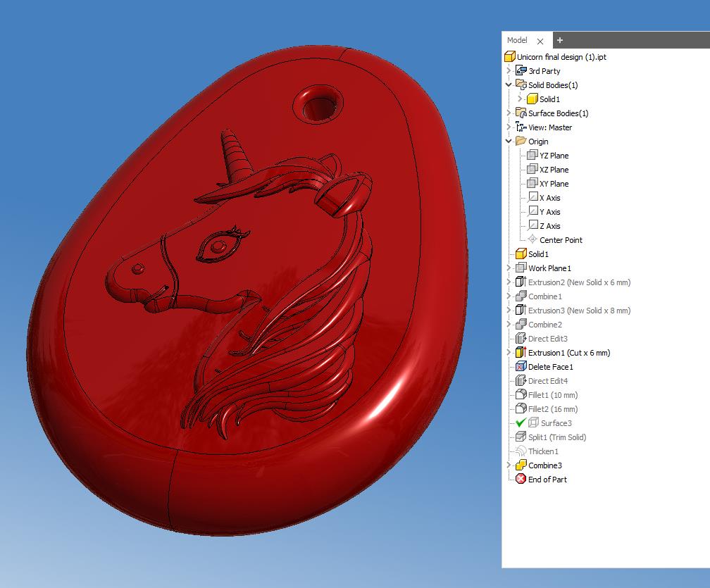Select the 'Extrusion1 (Cut x 6 mm)' label
The width and height of the screenshot is (710, 588).
(x=569, y=353)
